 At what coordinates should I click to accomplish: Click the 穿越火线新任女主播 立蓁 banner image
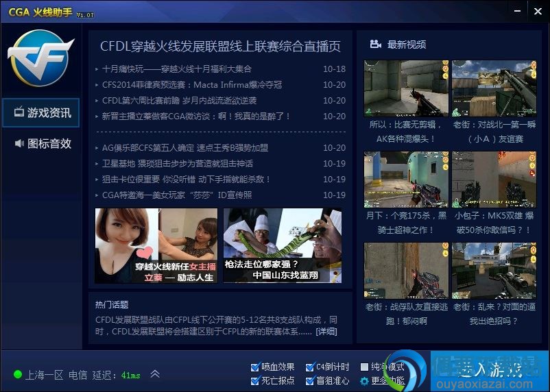tap(156, 245)
